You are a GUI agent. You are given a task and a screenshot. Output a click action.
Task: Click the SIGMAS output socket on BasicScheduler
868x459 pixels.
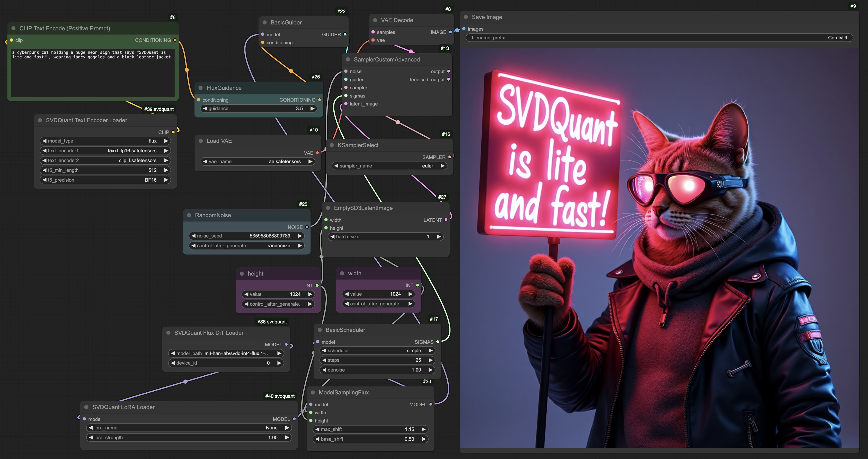(x=437, y=342)
